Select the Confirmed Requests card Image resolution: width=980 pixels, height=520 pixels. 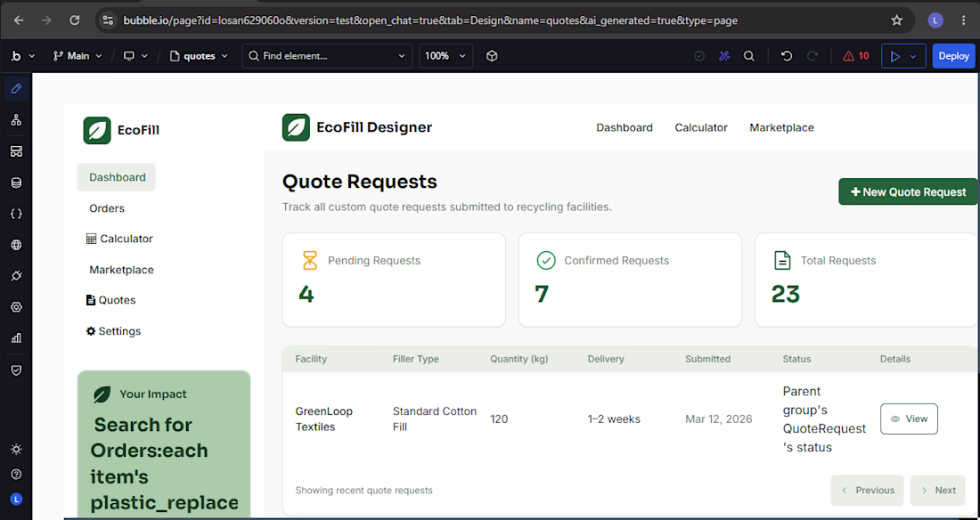[x=630, y=280]
